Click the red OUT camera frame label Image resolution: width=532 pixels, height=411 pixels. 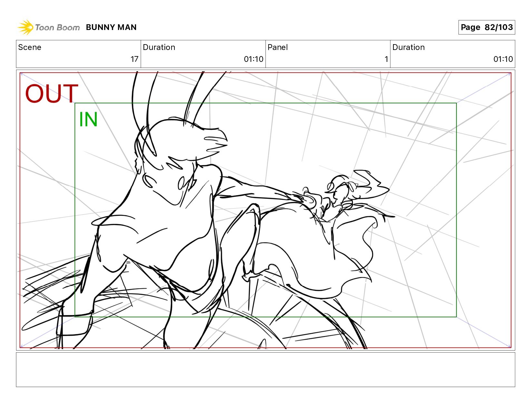pos(52,93)
